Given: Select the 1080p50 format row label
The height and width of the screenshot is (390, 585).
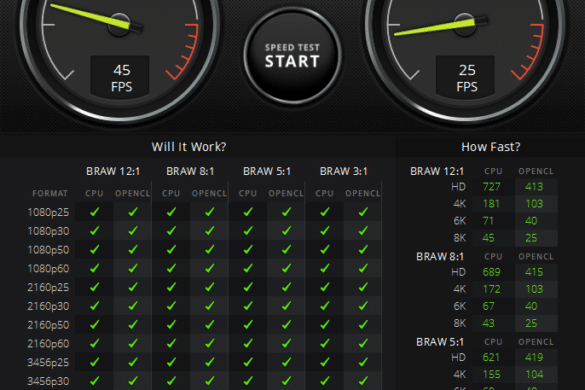Looking at the screenshot, I should 48,250.
